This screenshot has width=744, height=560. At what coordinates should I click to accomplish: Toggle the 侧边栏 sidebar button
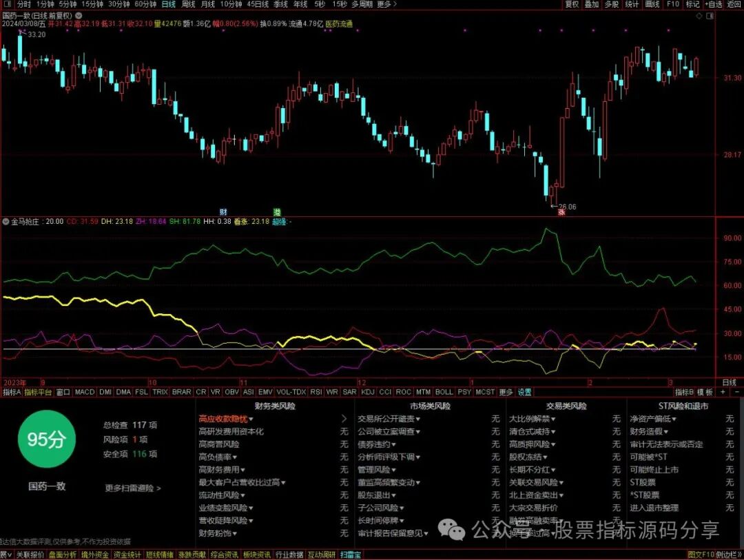[728, 554]
